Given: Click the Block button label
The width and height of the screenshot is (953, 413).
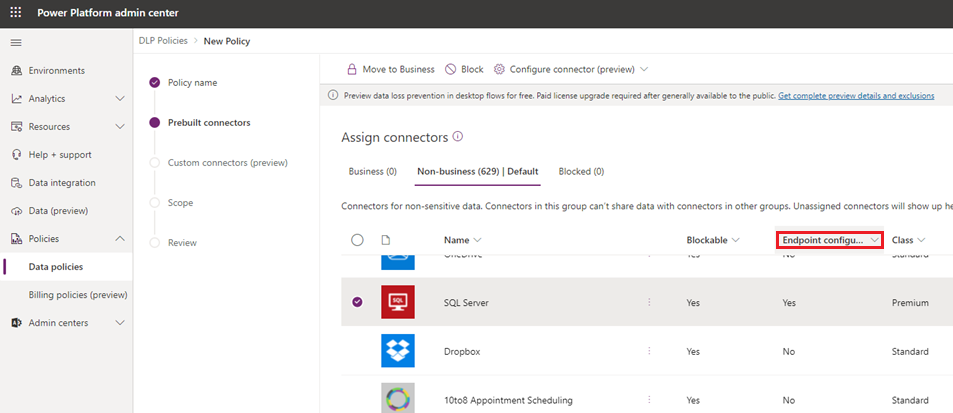Looking at the screenshot, I should tap(472, 69).
